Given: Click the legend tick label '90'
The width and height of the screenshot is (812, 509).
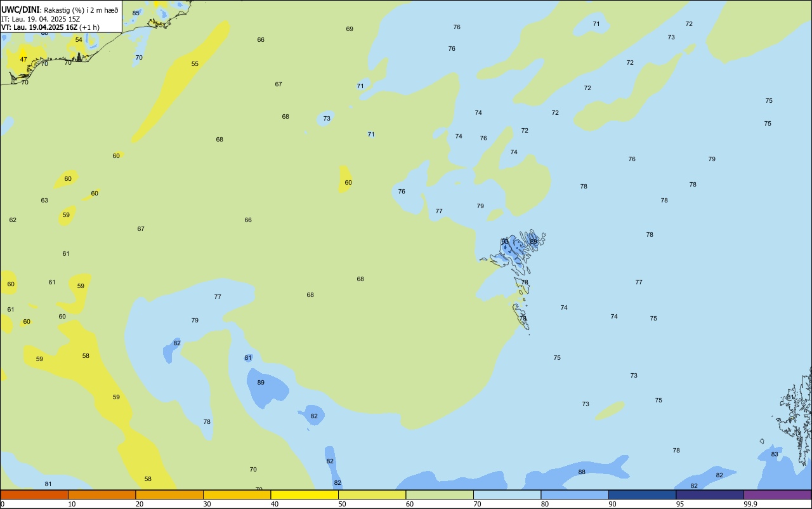Looking at the screenshot, I should 612,504.
